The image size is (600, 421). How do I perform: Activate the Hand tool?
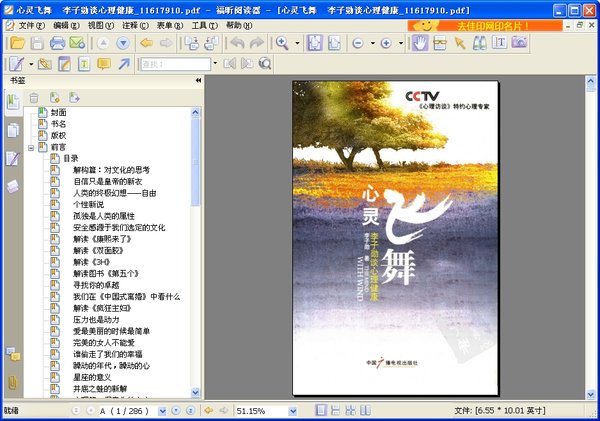pos(420,43)
